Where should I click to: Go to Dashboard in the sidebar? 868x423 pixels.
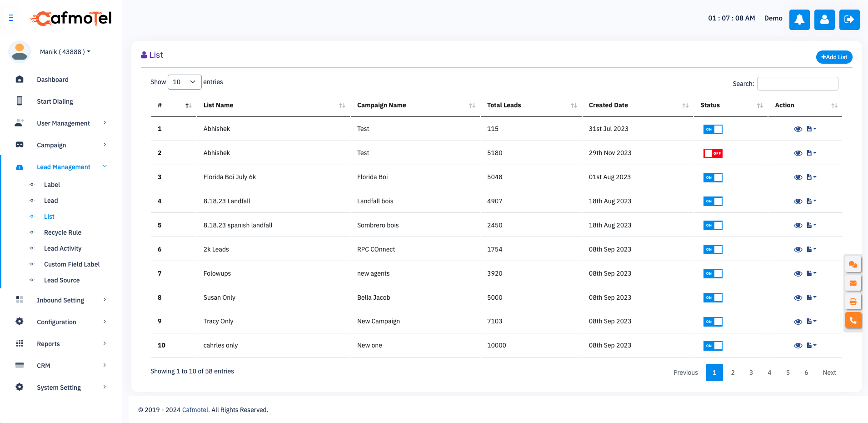(53, 80)
